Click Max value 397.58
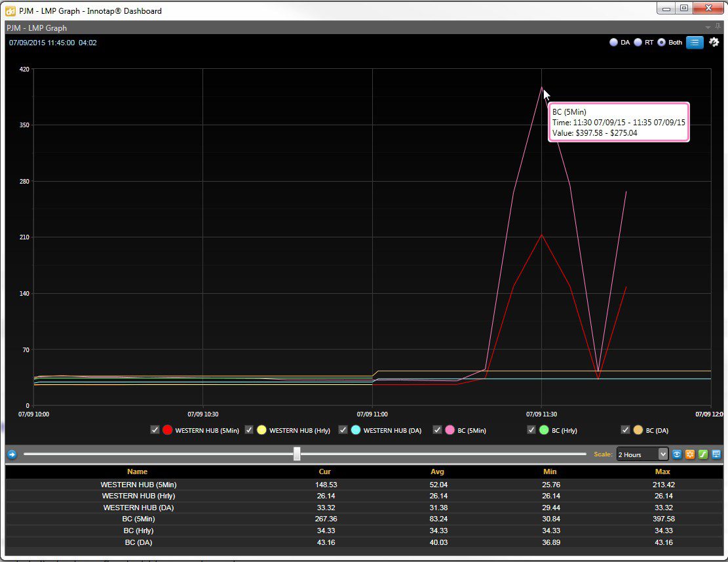This screenshot has width=728, height=562. [x=664, y=519]
